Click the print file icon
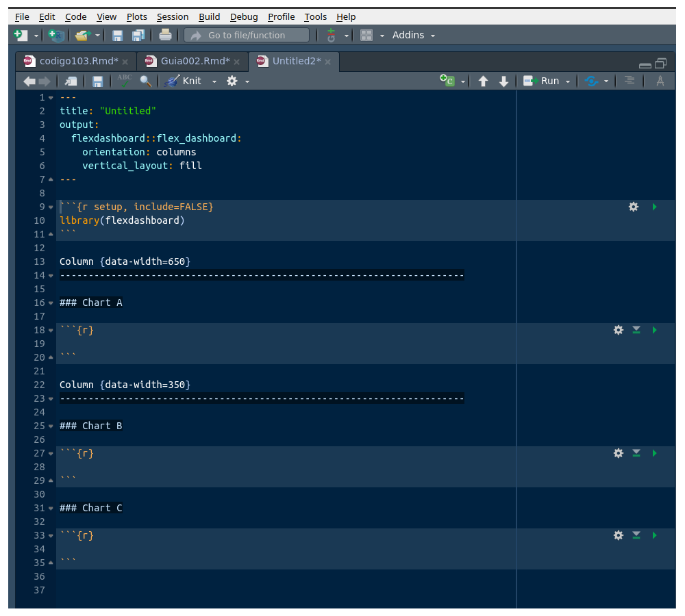685x616 pixels. pyautogui.click(x=165, y=35)
